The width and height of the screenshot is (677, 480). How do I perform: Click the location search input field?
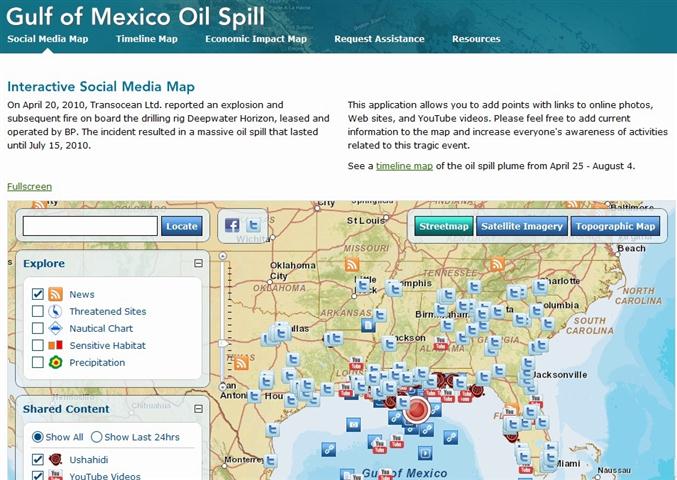[90, 226]
